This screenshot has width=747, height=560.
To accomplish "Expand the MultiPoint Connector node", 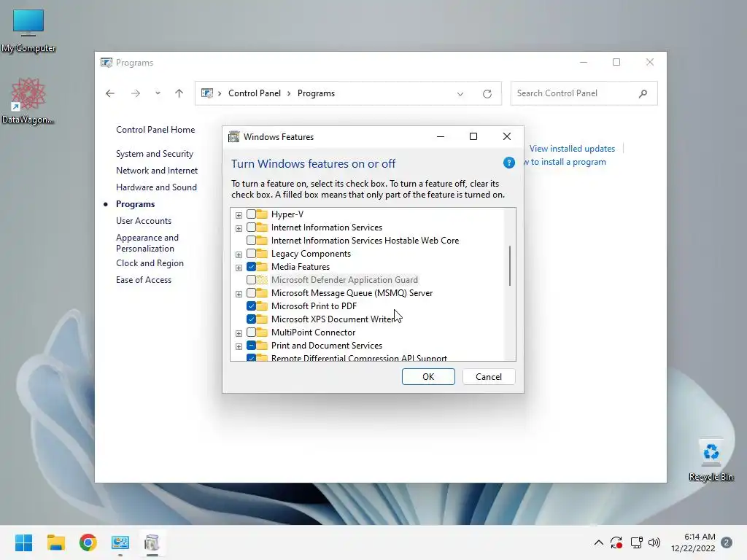I will [239, 333].
